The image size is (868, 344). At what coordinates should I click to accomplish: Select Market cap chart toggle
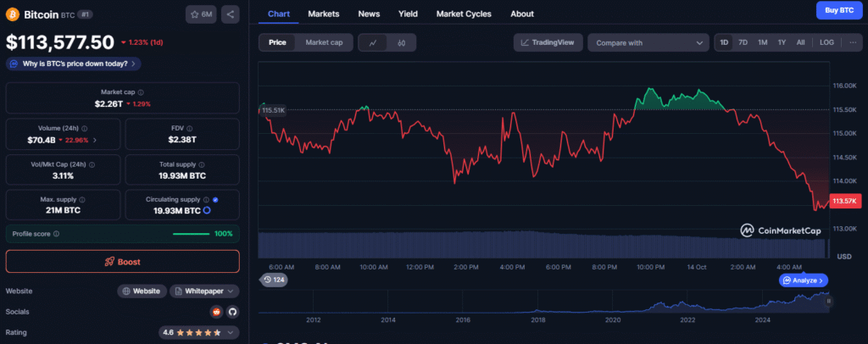324,42
